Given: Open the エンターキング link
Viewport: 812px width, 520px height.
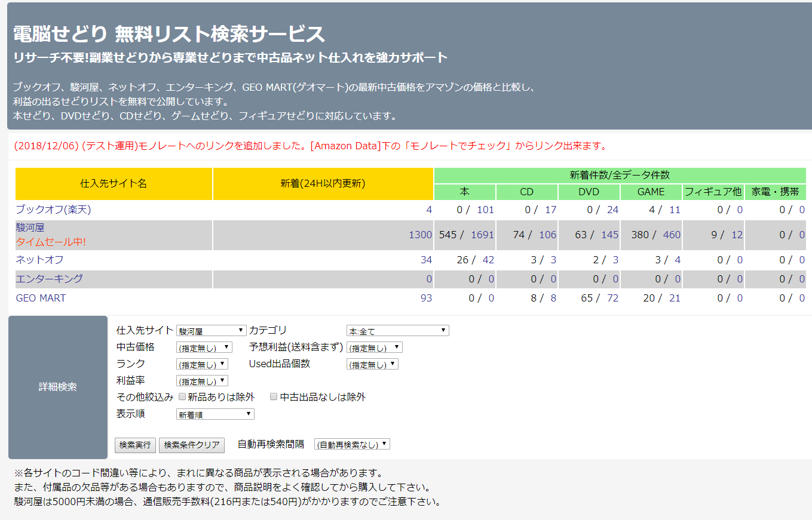Looking at the screenshot, I should [x=49, y=279].
